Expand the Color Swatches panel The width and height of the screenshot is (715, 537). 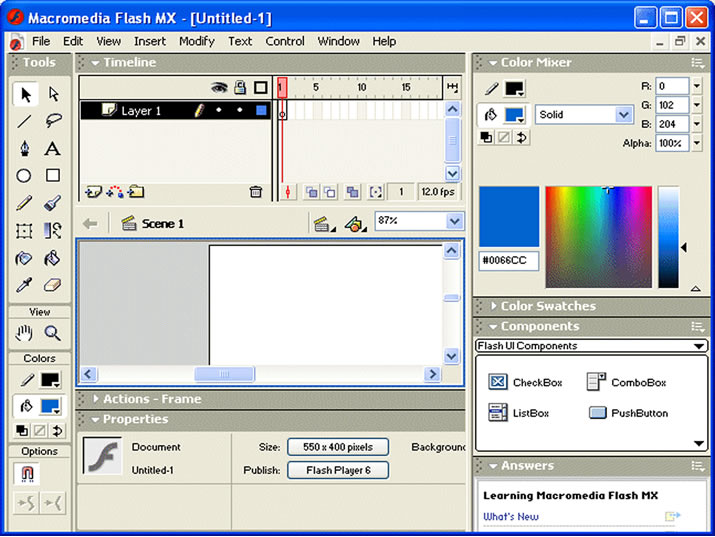[547, 306]
